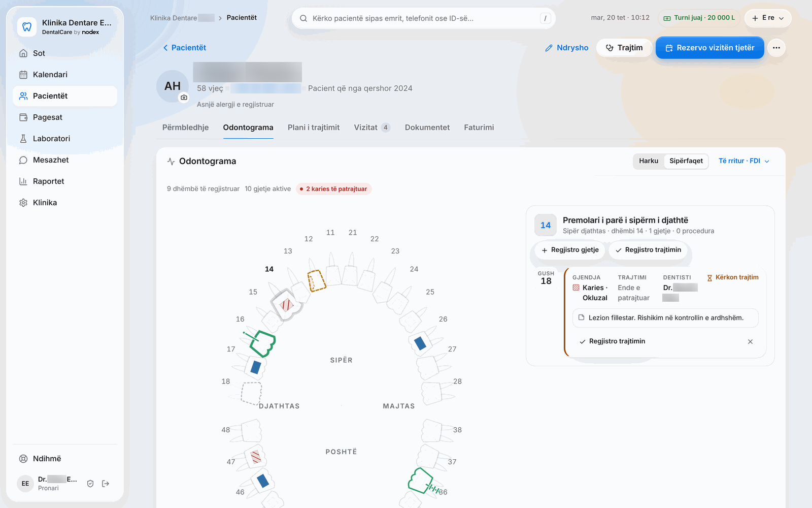
Task: Select the red-hatched tooth 47
Action: point(256,457)
